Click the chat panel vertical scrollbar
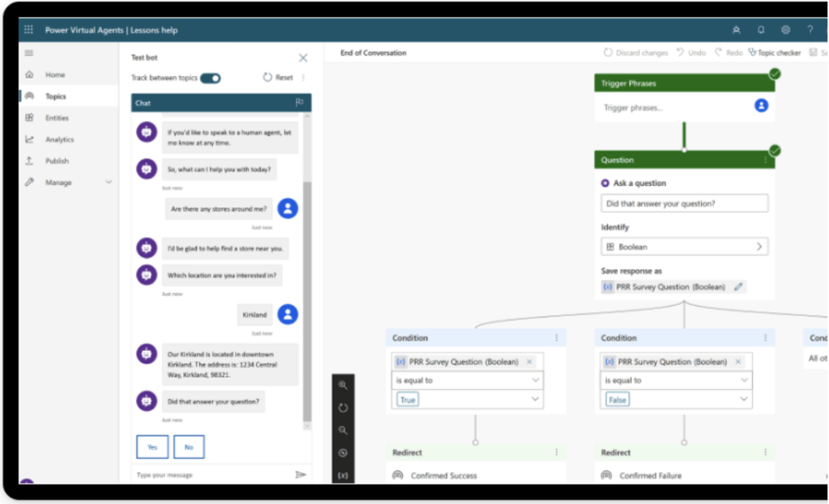This screenshot has height=504, width=829. click(x=306, y=299)
